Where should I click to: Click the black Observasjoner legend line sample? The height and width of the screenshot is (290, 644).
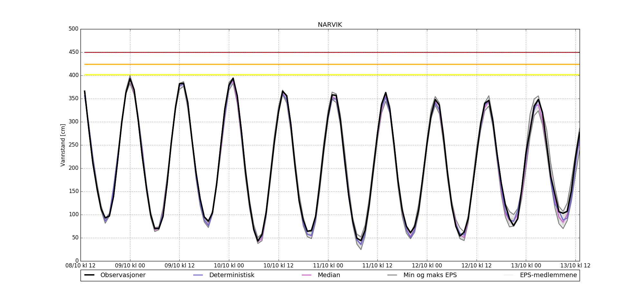[89, 275]
